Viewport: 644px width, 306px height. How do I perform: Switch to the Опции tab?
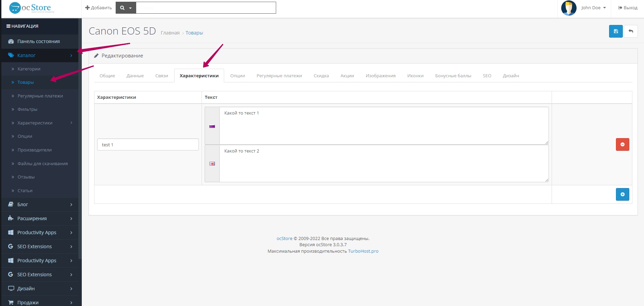(237, 76)
